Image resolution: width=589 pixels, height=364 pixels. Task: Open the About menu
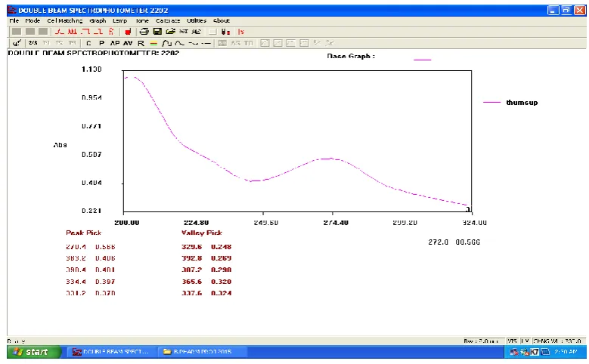point(222,20)
